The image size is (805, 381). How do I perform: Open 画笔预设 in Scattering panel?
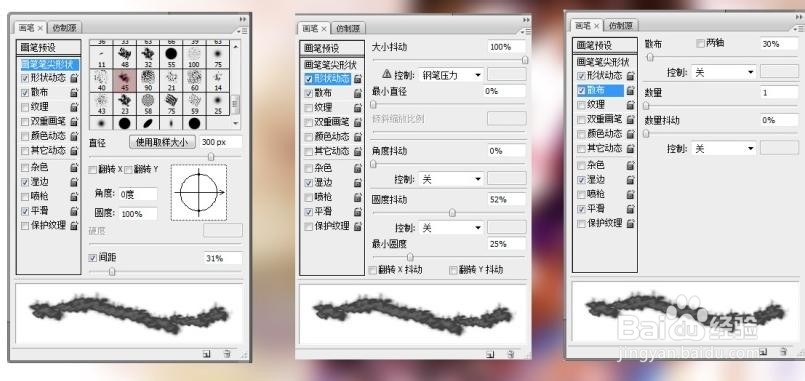tap(605, 45)
